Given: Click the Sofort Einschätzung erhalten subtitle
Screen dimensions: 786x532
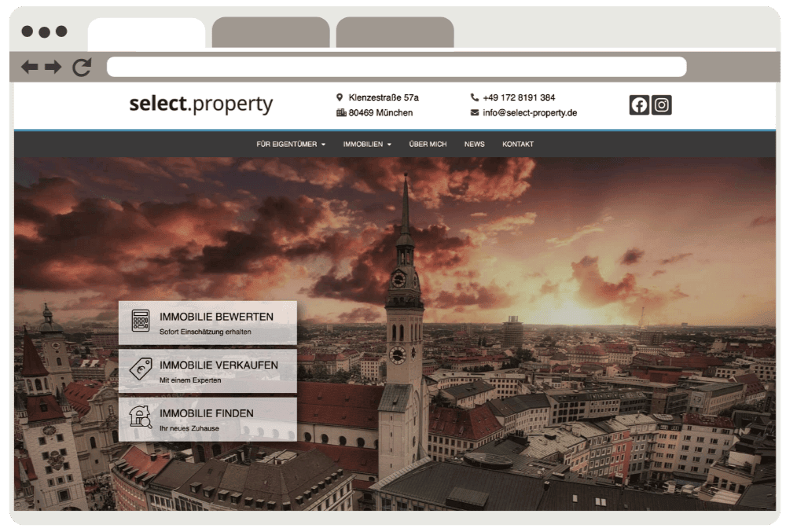Looking at the screenshot, I should coord(205,332).
